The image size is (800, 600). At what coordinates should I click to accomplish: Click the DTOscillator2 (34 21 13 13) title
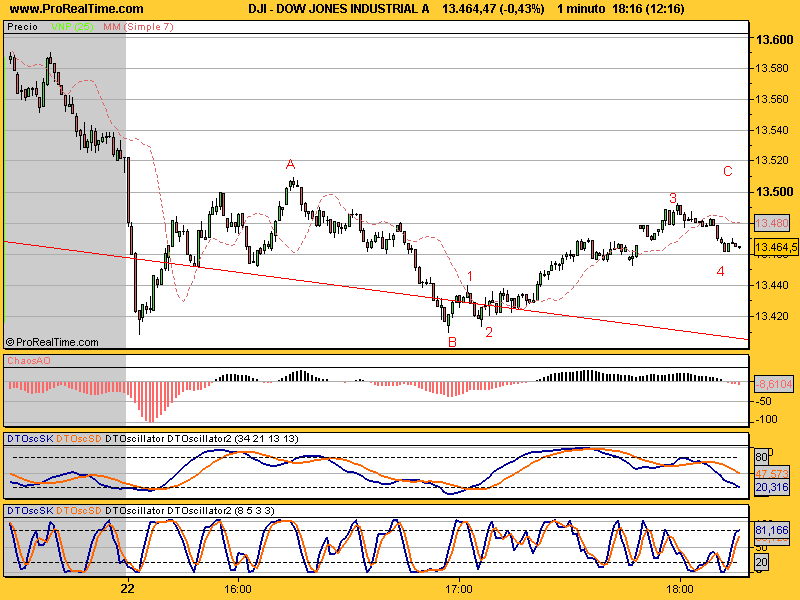pos(233,439)
